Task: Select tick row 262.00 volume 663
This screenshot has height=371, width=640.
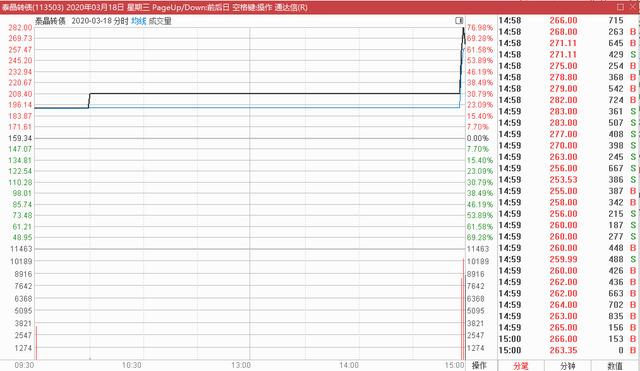Action: coord(568,293)
